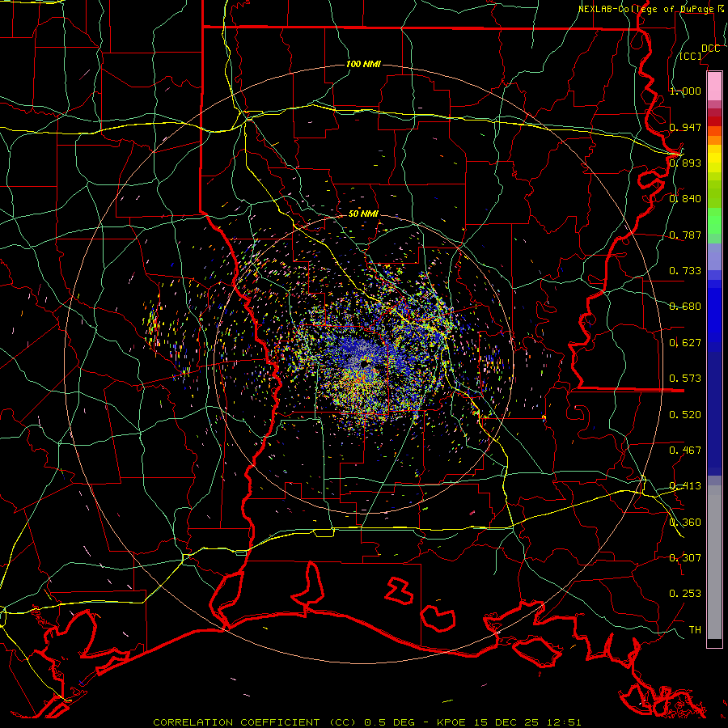
Task: Click the 0.307 legend value
Action: (685, 557)
